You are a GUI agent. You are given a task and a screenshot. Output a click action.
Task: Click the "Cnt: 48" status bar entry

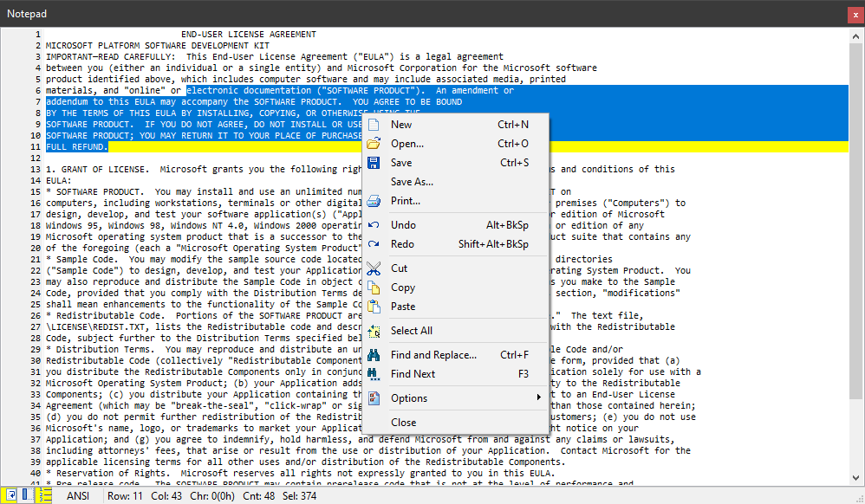pos(259,495)
